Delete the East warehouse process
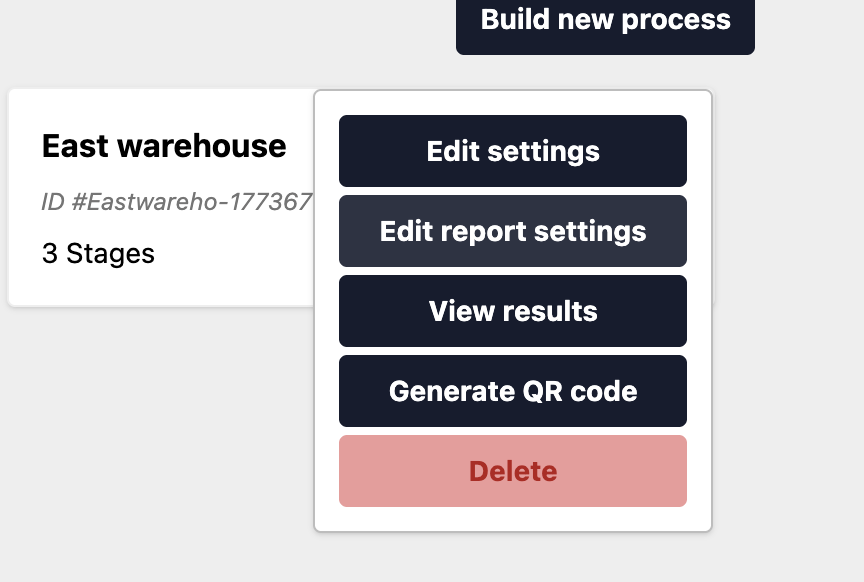 point(513,471)
